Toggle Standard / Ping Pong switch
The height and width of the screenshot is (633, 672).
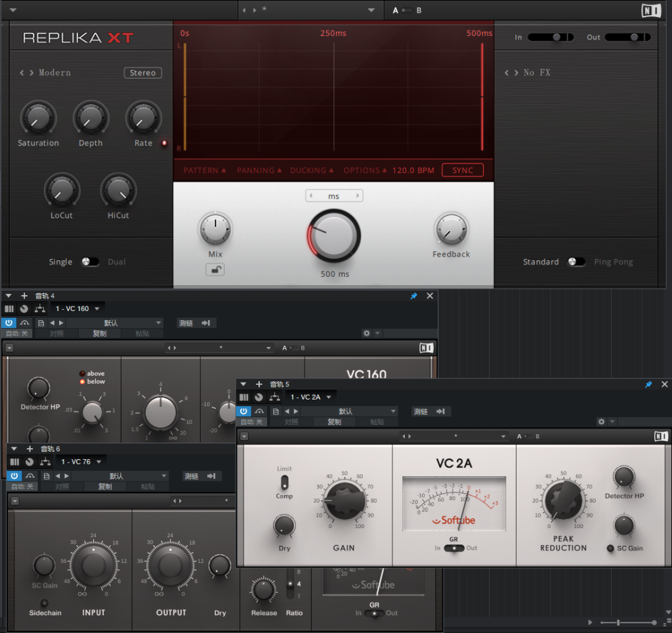(x=576, y=262)
